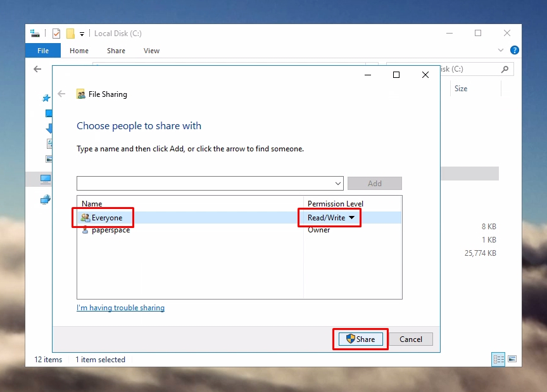Click the Everyone group user icon
The image size is (547, 392).
coord(85,217)
